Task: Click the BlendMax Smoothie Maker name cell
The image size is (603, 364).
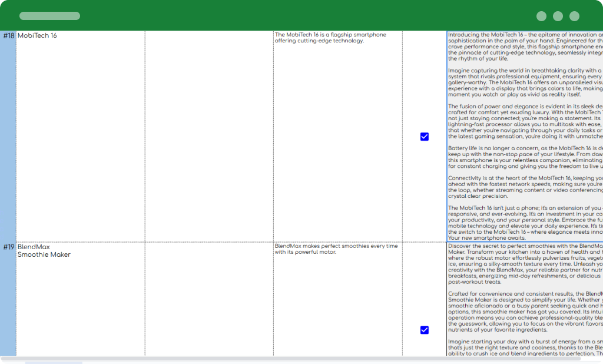Action: coord(80,299)
